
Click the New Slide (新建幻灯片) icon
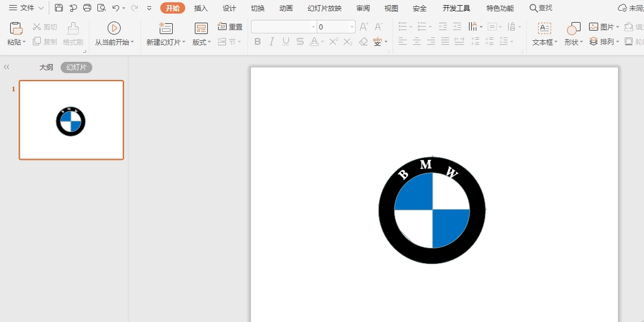pos(166,28)
